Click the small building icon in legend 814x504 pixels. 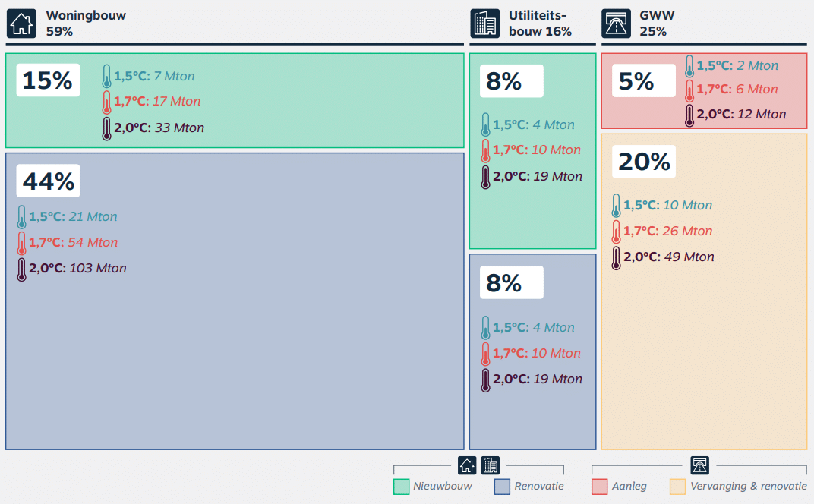(x=491, y=465)
